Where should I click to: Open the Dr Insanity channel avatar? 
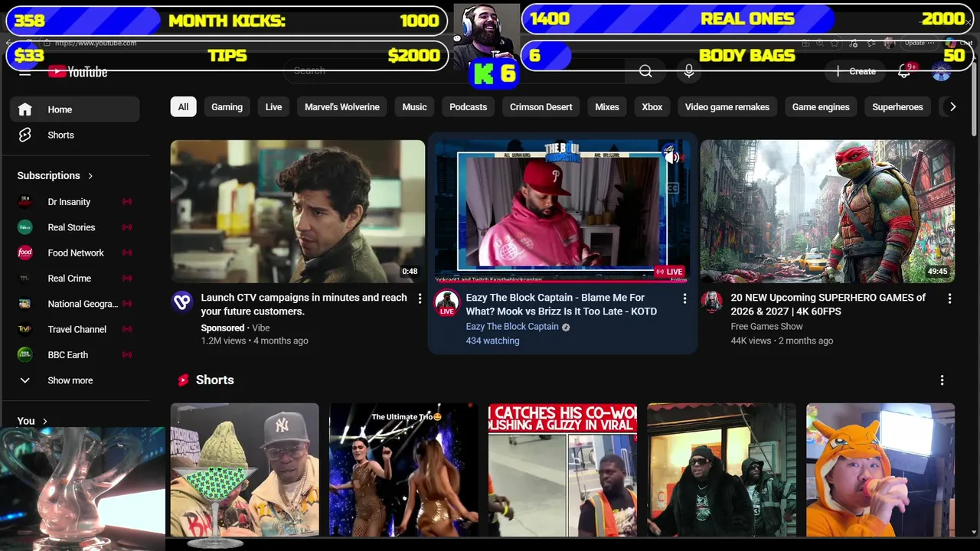coord(25,202)
